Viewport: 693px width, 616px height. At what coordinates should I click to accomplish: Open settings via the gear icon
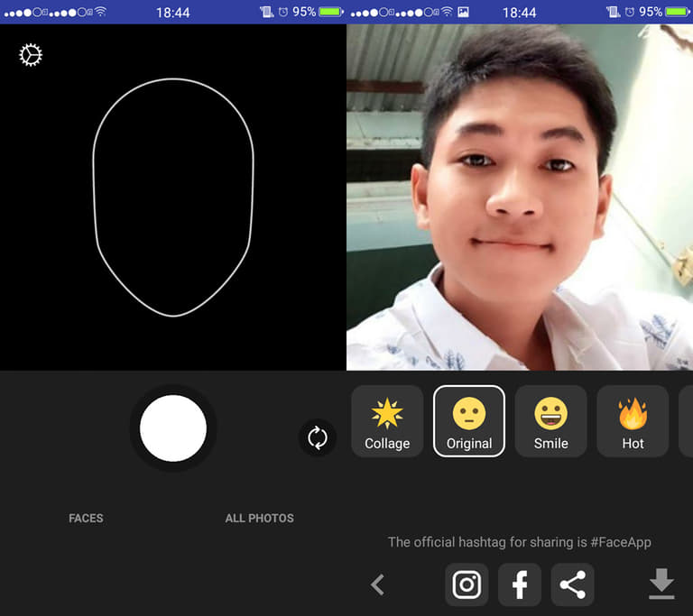point(31,55)
